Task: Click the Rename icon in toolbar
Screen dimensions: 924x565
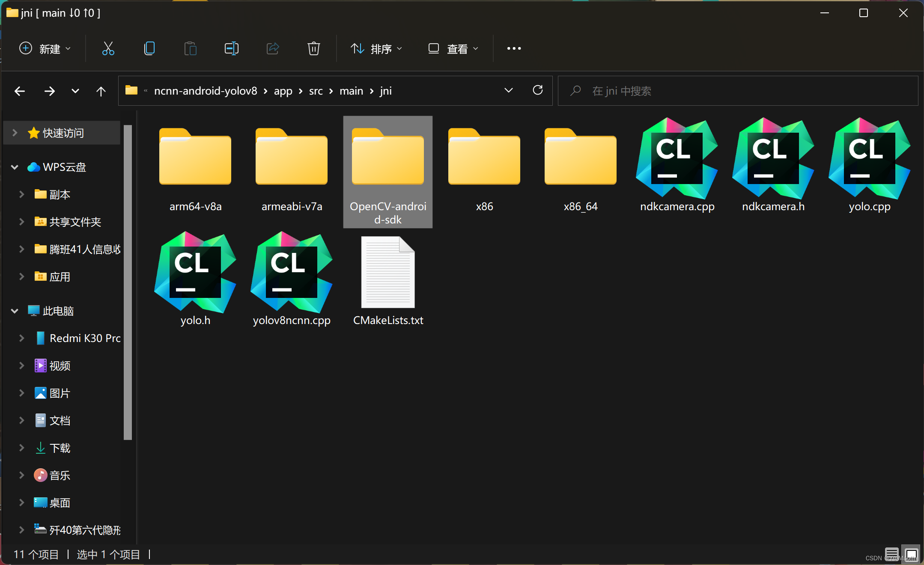Action: click(x=231, y=48)
